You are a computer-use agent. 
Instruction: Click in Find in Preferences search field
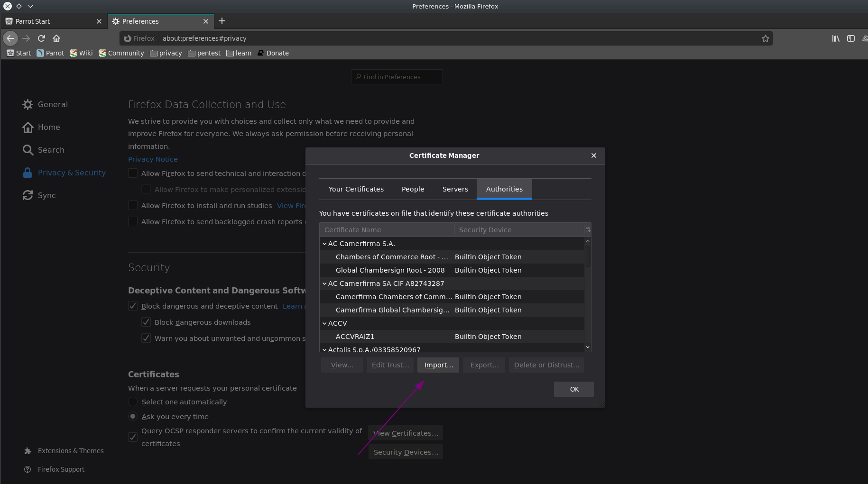click(x=397, y=77)
